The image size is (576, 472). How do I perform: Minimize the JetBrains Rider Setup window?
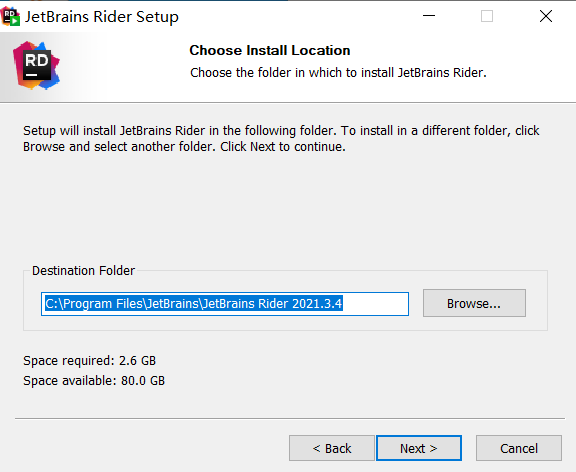(429, 16)
